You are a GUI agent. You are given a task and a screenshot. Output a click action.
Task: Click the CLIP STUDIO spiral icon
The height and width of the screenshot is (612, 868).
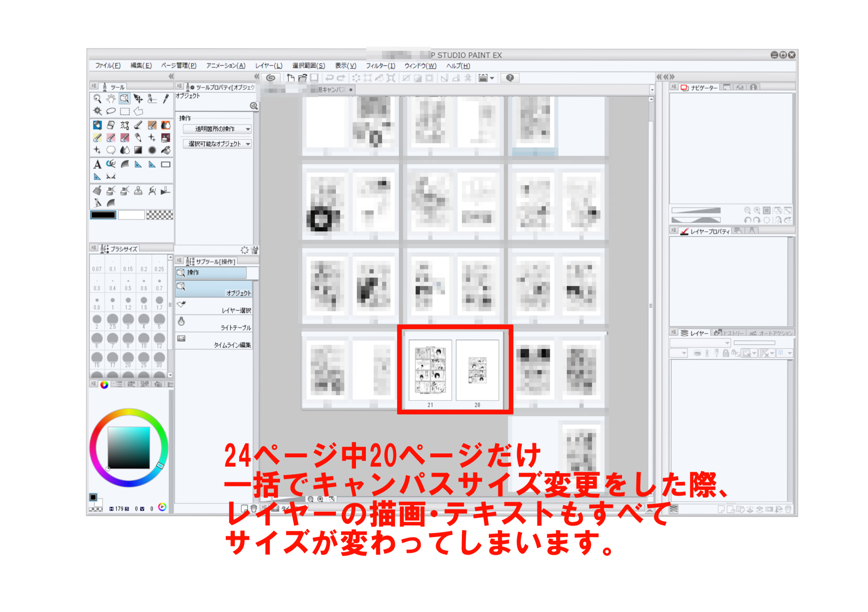click(271, 78)
